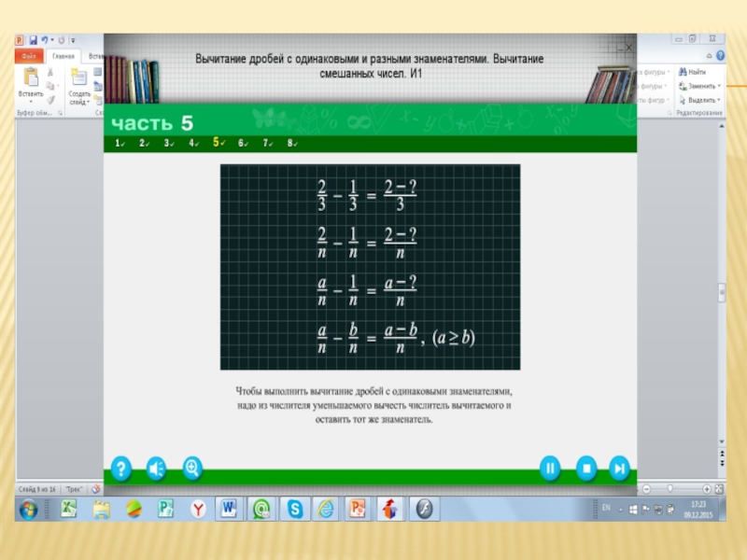
Task: Go to lesson part 1
Action: coord(120,143)
